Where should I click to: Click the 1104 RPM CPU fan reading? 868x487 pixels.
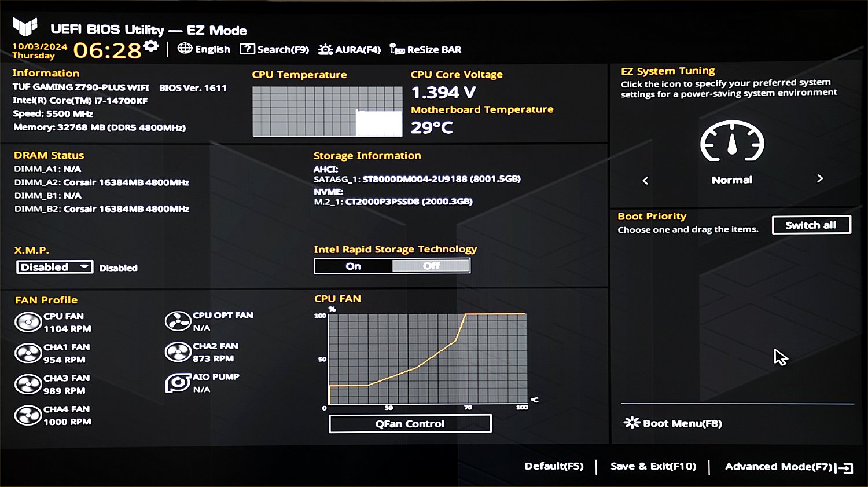click(67, 329)
